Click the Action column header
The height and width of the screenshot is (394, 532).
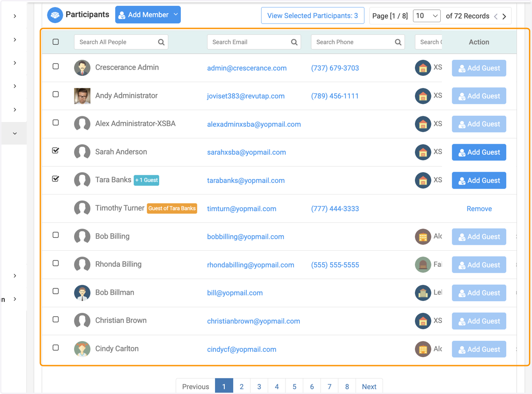[479, 42]
